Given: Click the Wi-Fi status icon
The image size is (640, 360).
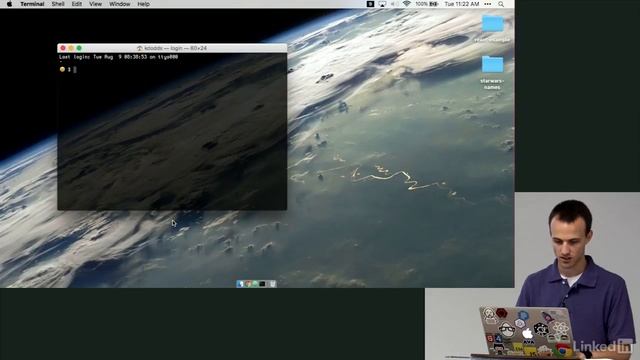Looking at the screenshot, I should [x=407, y=4].
